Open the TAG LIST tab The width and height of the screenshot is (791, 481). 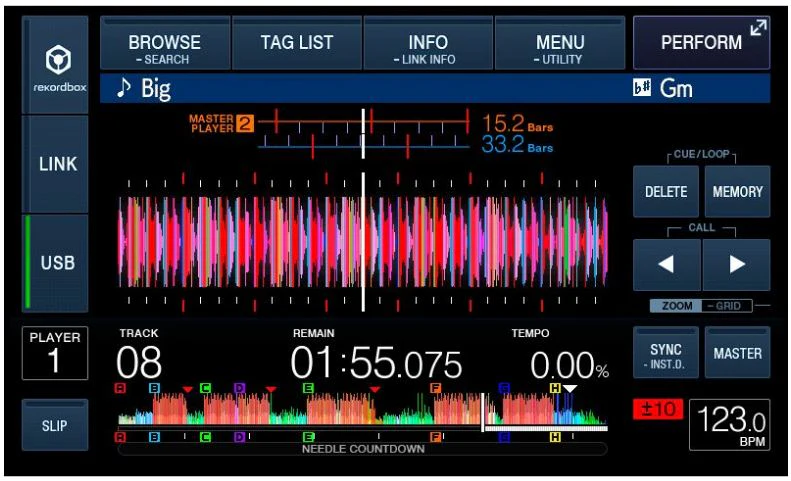click(x=297, y=43)
